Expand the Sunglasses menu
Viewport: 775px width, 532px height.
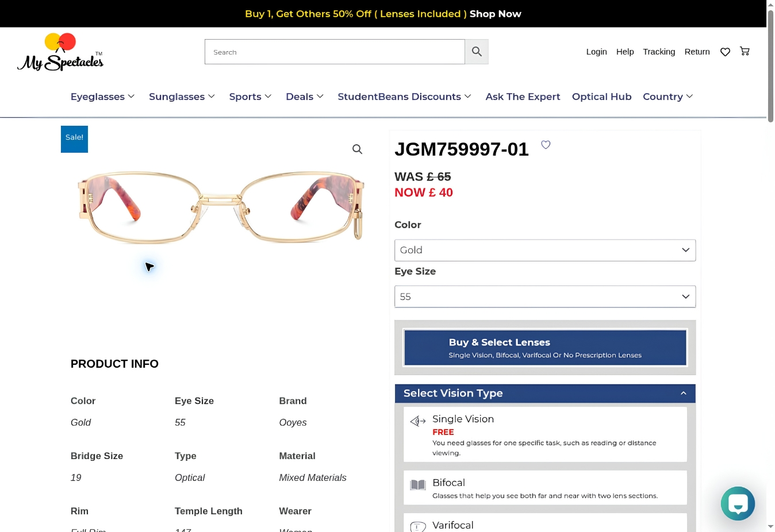point(182,97)
